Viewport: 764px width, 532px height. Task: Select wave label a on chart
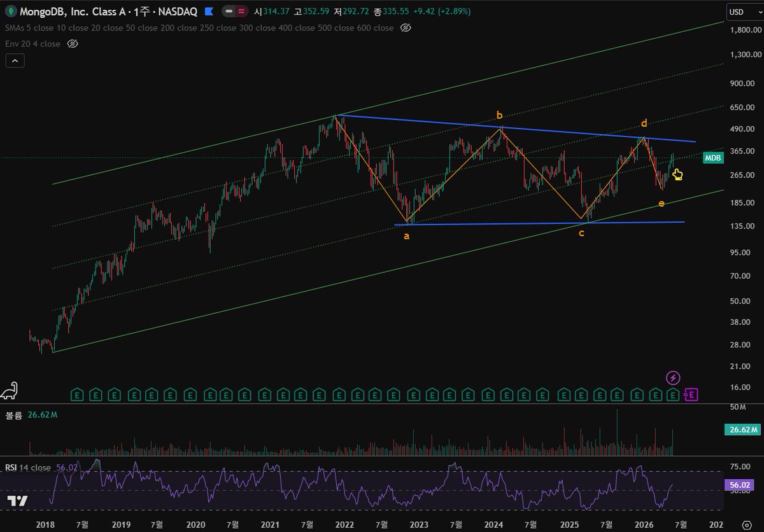[x=407, y=236]
